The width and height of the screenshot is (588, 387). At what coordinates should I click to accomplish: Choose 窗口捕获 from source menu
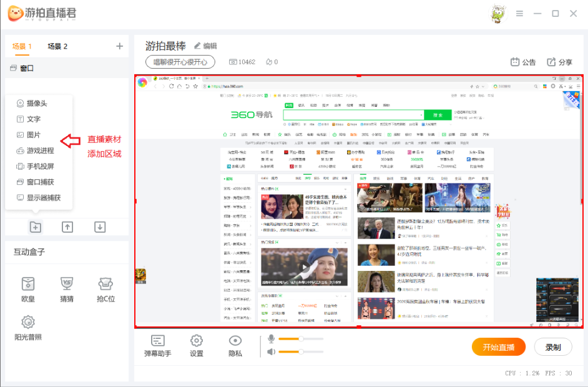[39, 182]
